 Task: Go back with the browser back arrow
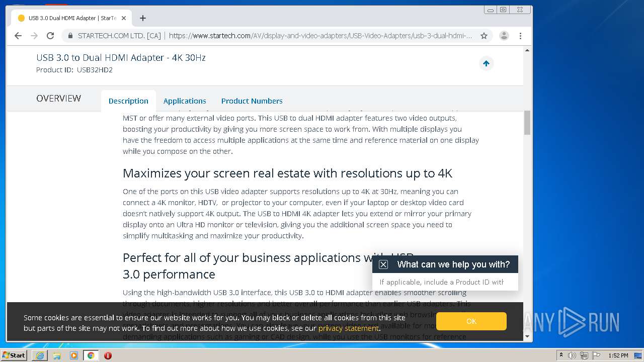pyautogui.click(x=18, y=36)
